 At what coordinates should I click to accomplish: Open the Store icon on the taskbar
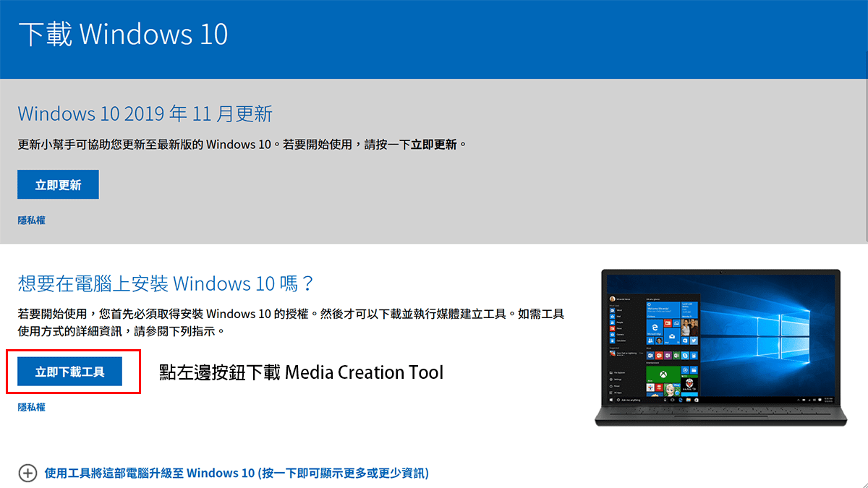tap(695, 399)
